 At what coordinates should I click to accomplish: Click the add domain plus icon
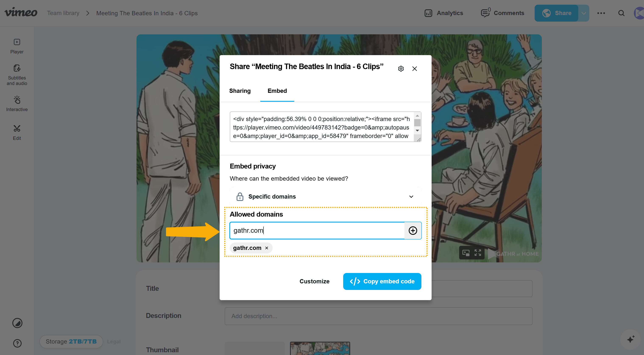[x=413, y=230]
